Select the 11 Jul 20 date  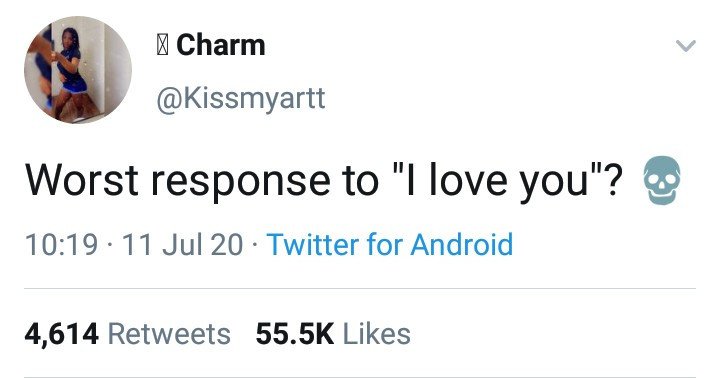point(182,244)
